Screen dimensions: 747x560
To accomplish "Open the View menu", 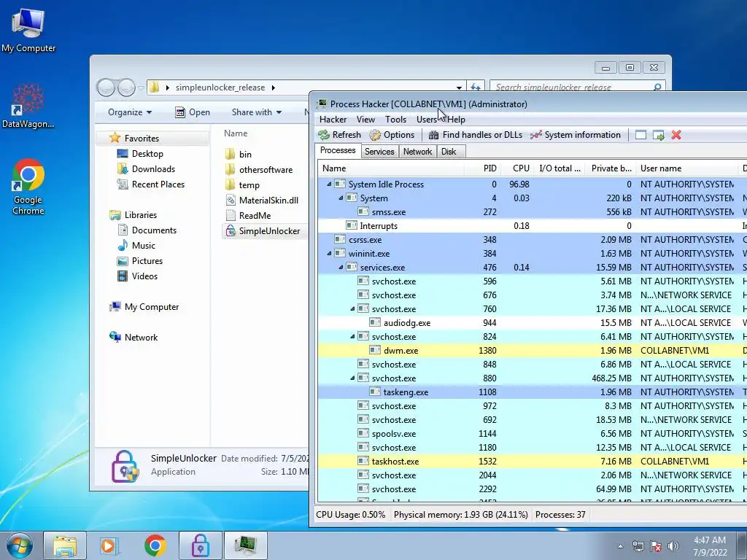I will pos(365,120).
